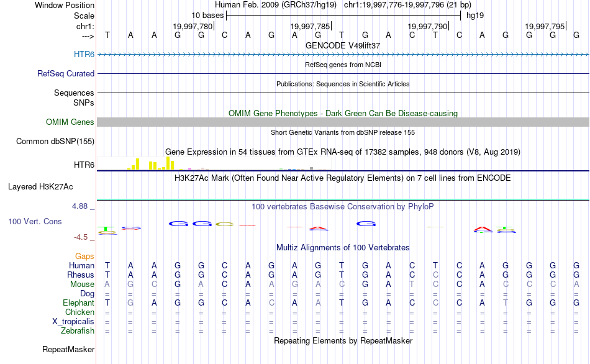The height and width of the screenshot is (364, 590).
Task: Open the Layered H3K27Ac track label
Action: click(x=40, y=187)
